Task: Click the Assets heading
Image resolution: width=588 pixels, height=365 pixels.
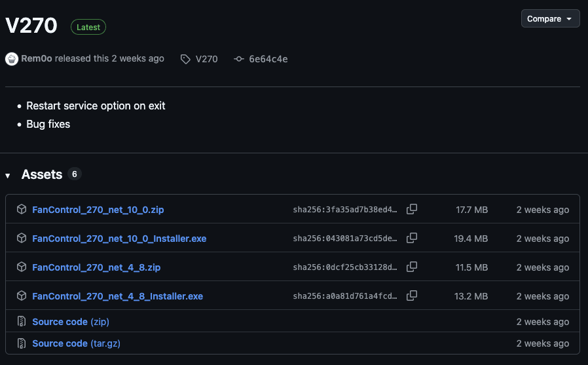Action: point(42,174)
